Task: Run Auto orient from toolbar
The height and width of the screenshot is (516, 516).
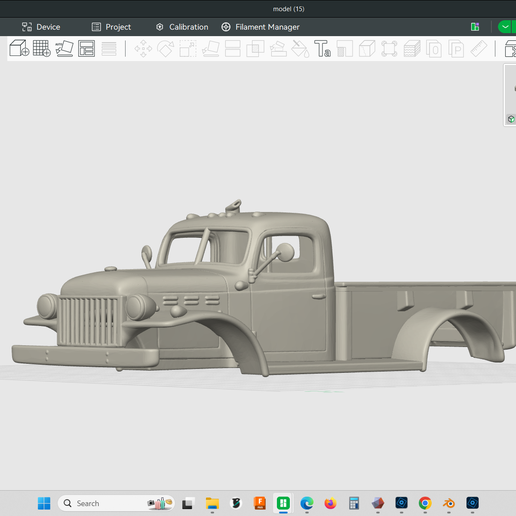Action: coord(64,49)
